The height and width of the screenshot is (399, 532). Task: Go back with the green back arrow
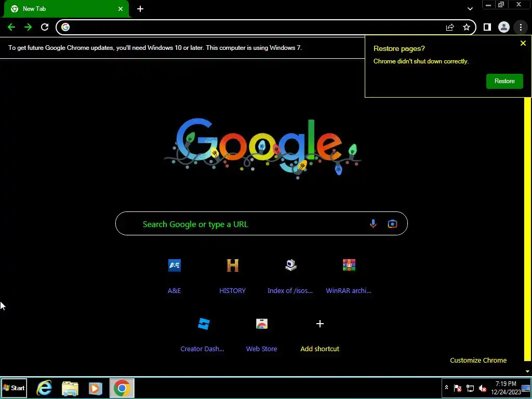tap(11, 27)
